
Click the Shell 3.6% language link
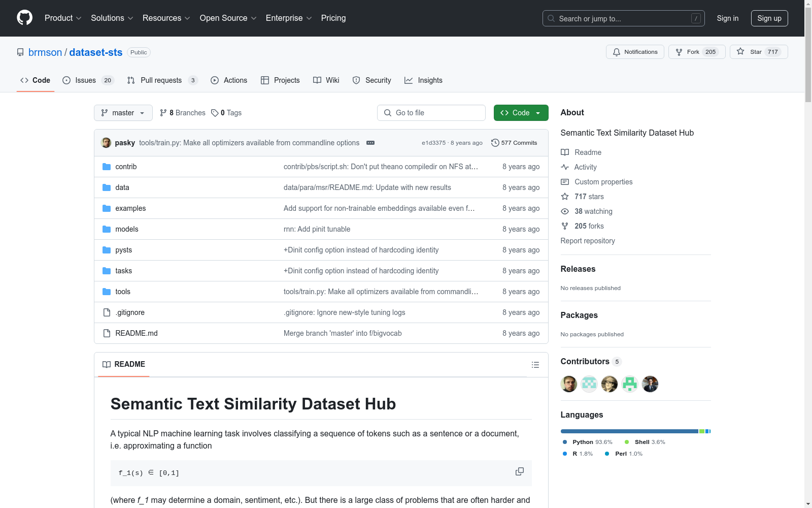point(645,442)
